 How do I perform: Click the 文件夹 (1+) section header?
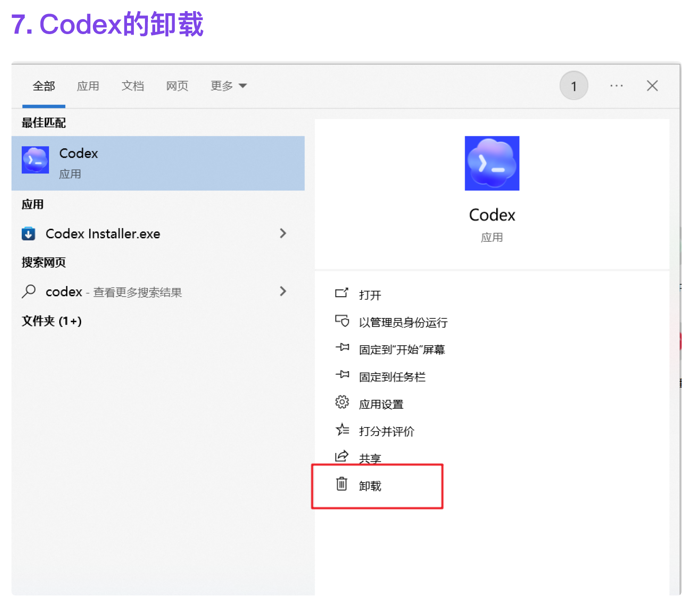click(x=52, y=321)
